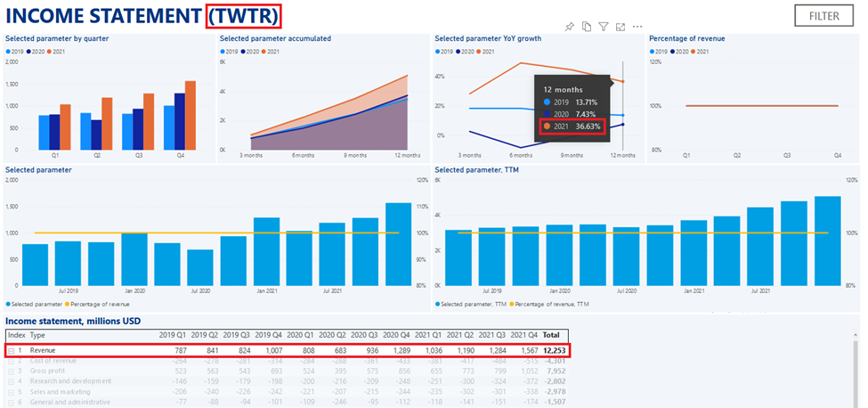Sort table by Index column header
The width and height of the screenshot is (868, 408).
pos(17,335)
